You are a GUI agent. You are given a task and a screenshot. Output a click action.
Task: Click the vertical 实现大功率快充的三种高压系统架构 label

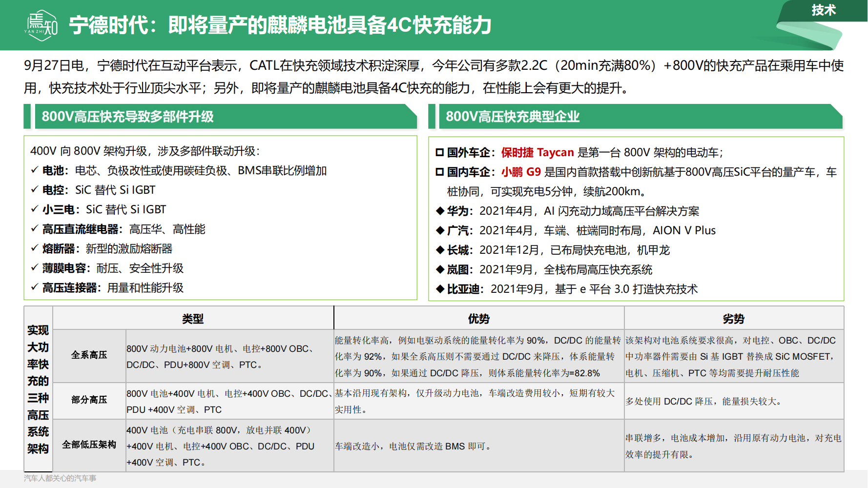tap(38, 389)
